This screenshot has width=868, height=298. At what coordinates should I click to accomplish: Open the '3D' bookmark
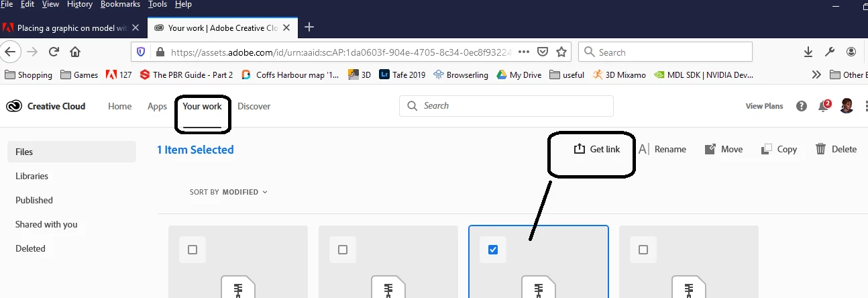[x=360, y=74]
